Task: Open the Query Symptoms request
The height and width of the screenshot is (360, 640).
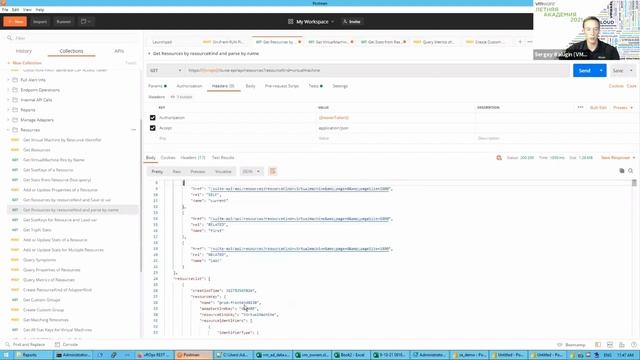Action: pyautogui.click(x=39, y=260)
